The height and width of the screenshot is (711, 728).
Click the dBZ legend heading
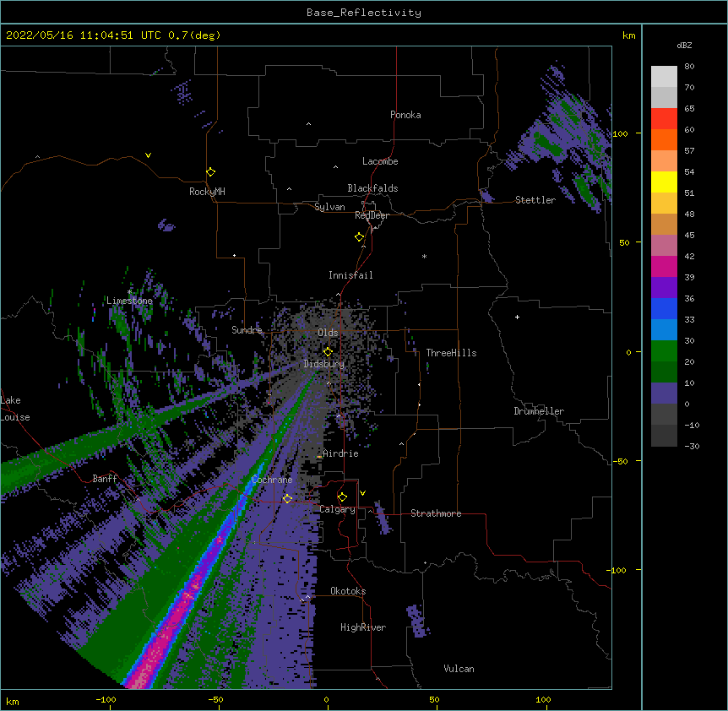[684, 45]
